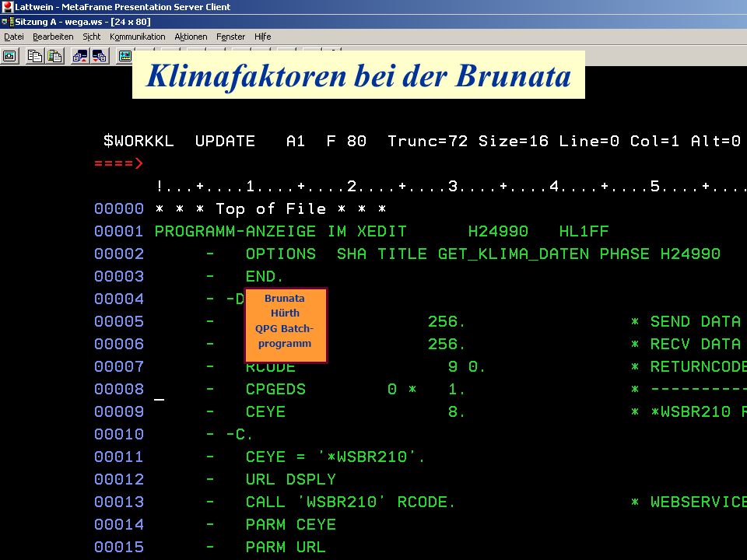Click the send file to host icon
This screenshot has width=747, height=560.
80,56
